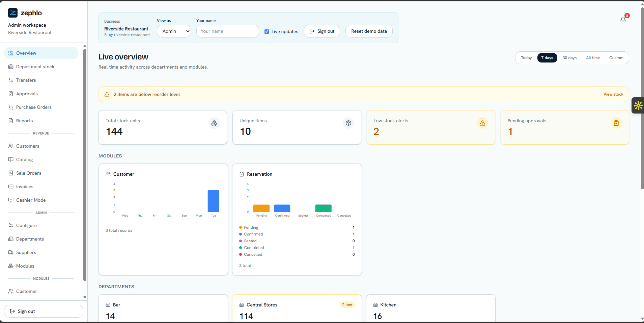The image size is (644, 323).
Task: Click the sidebar bottom Sign out button
Action: point(44,311)
